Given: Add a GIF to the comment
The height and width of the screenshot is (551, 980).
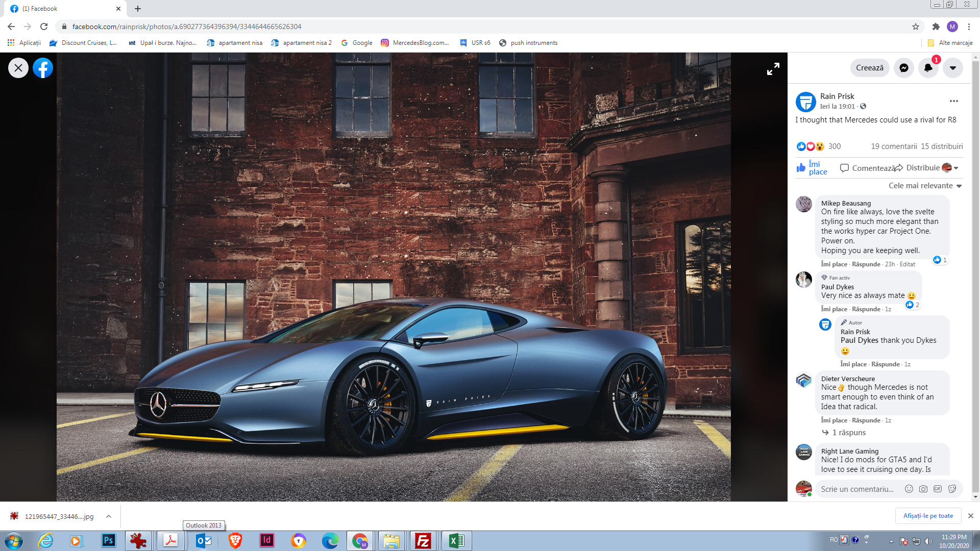Looking at the screenshot, I should 938,489.
